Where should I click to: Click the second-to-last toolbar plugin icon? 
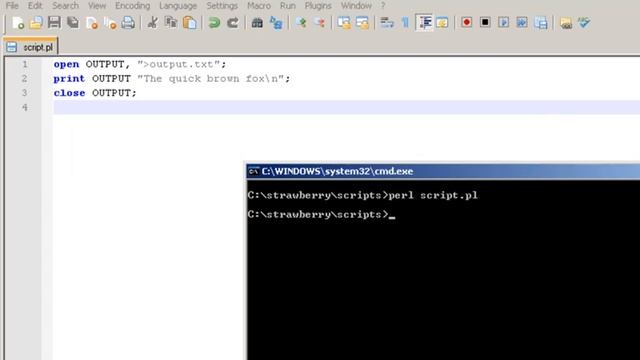point(566,23)
